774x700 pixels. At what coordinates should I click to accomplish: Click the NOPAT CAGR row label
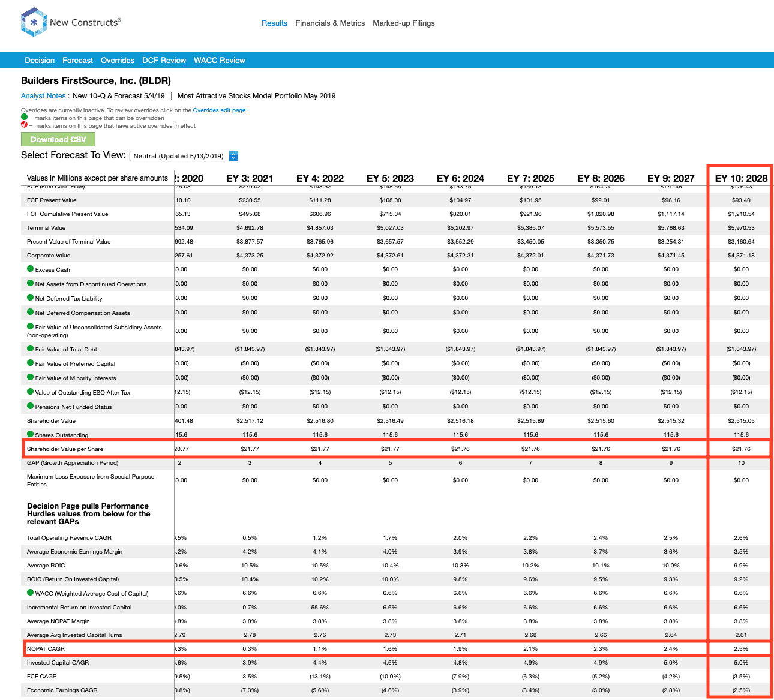coord(46,649)
